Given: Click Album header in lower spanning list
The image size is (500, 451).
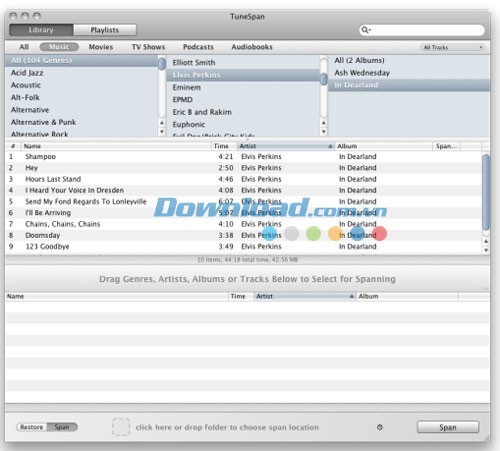Looking at the screenshot, I should click(407, 296).
